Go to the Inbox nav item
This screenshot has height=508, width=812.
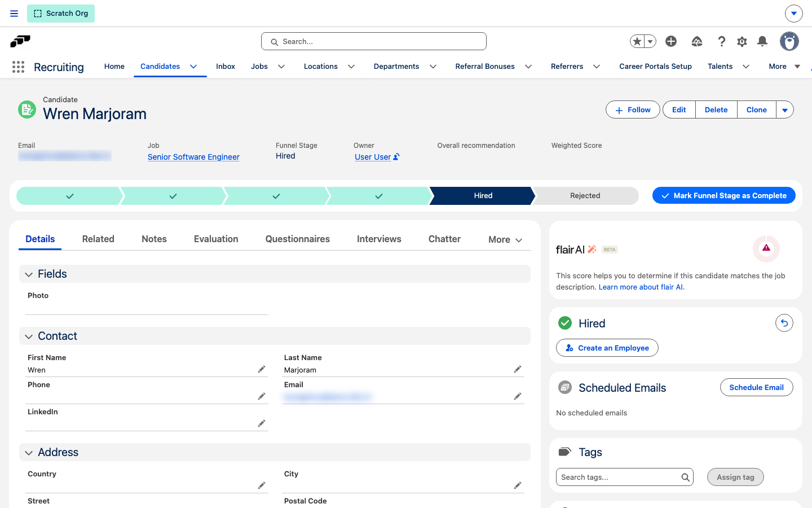click(x=226, y=67)
